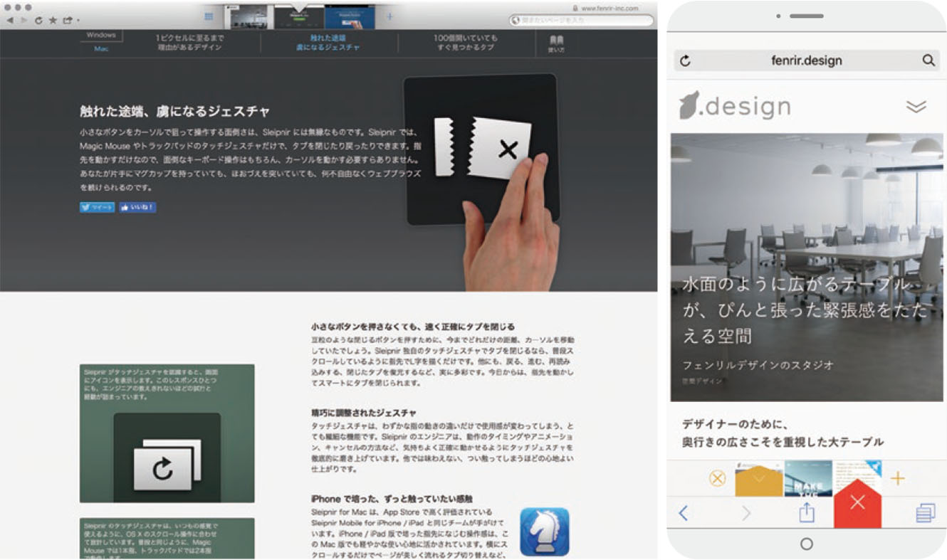Tap the red X close tab marker
The image size is (947, 560).
coord(857,502)
